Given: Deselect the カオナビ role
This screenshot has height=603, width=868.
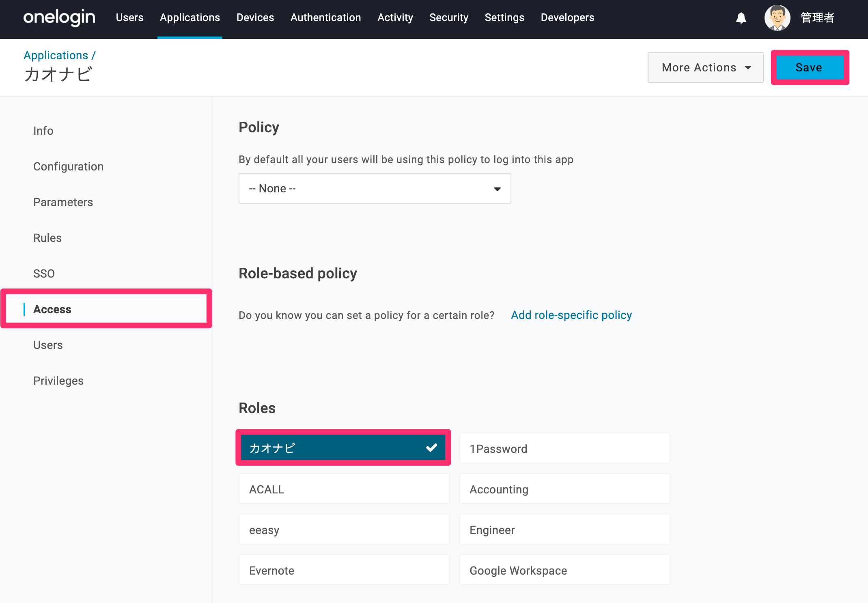Looking at the screenshot, I should pos(343,448).
